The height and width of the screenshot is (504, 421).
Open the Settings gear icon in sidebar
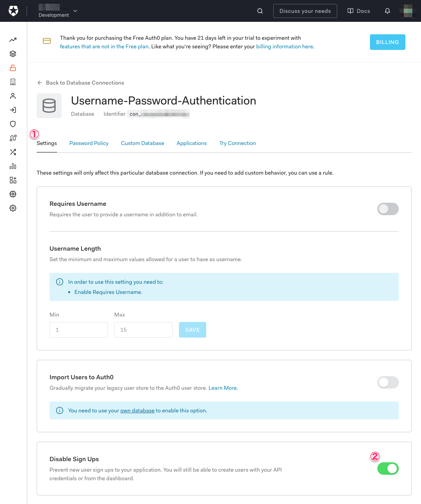click(13, 208)
